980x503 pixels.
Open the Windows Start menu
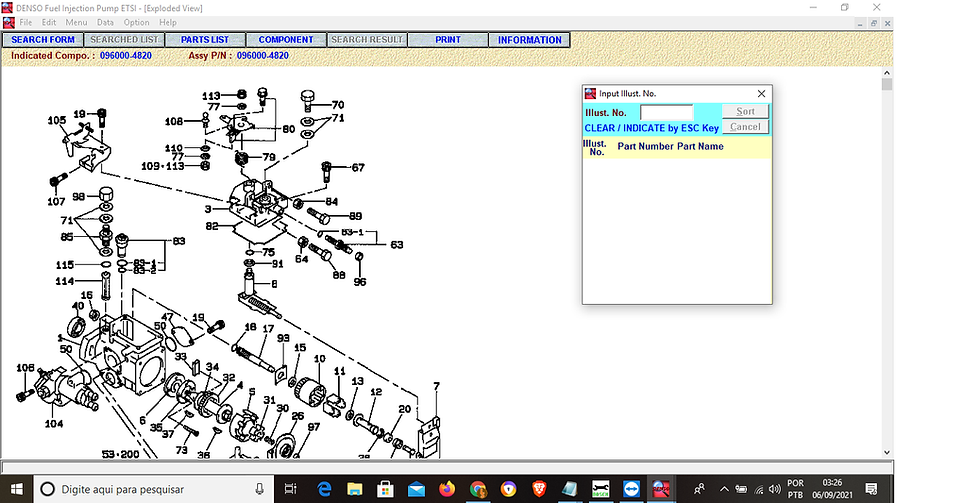coord(16,489)
